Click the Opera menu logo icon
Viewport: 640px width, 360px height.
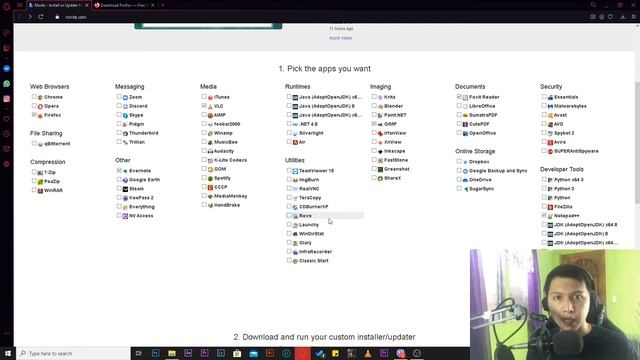(x=7, y=6)
